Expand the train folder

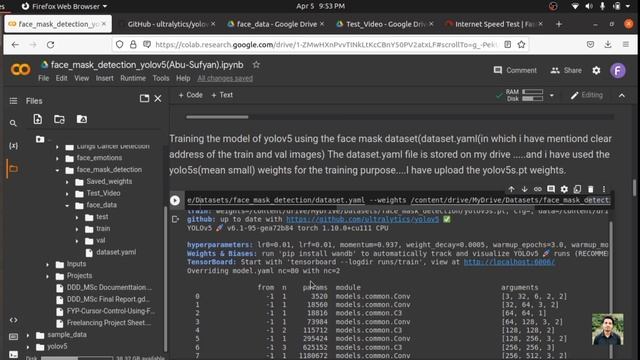click(x=77, y=229)
